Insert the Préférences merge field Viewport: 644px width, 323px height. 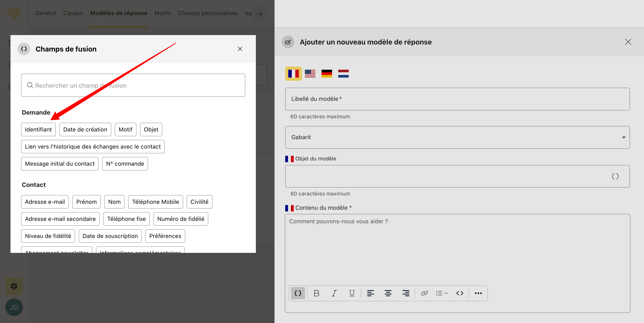[x=165, y=236]
